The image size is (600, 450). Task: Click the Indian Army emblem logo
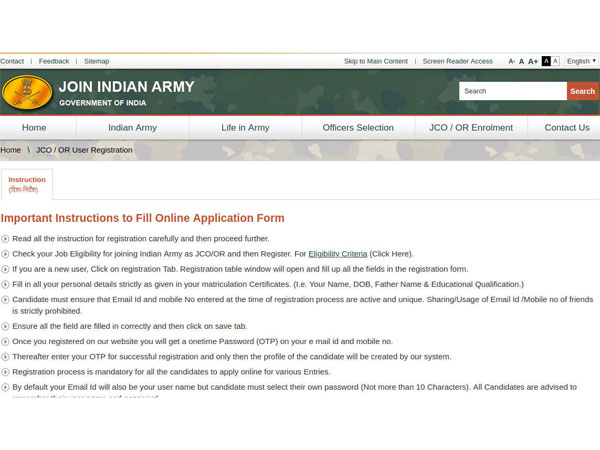point(27,92)
